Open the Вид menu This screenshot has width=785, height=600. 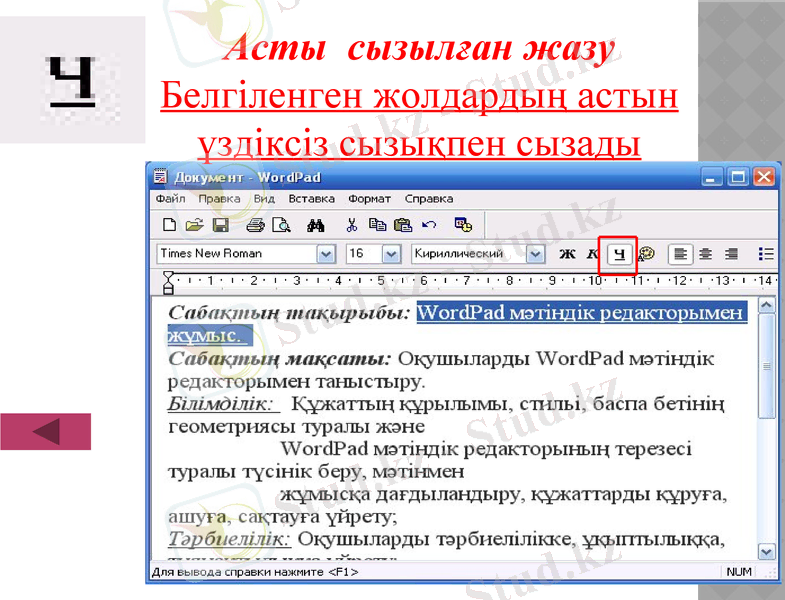pos(264,199)
